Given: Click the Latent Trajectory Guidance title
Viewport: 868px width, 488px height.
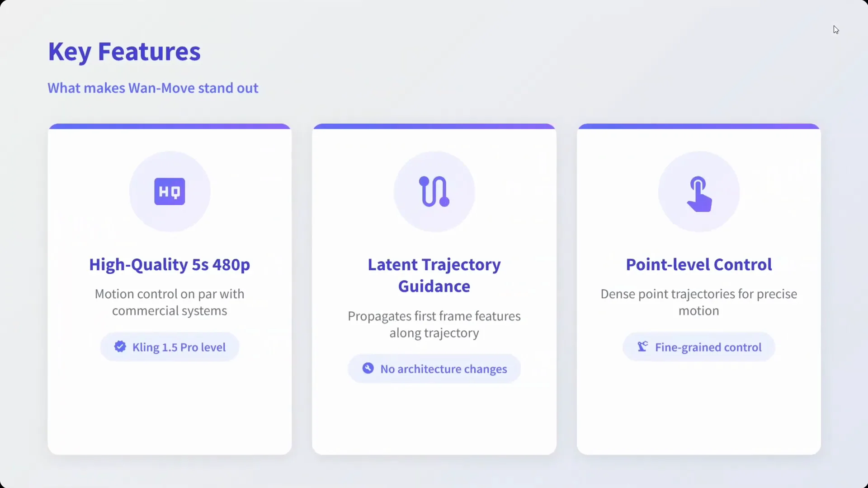Looking at the screenshot, I should (x=434, y=275).
